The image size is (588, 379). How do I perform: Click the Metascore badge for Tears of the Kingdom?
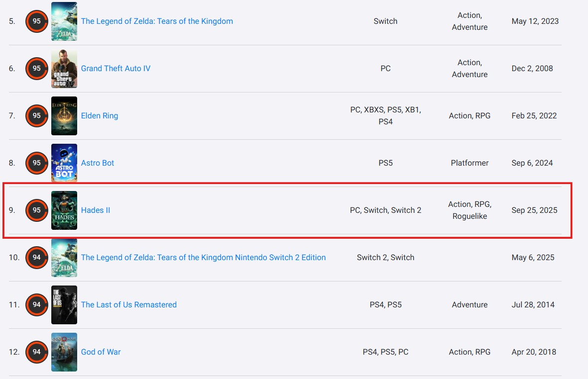click(36, 21)
